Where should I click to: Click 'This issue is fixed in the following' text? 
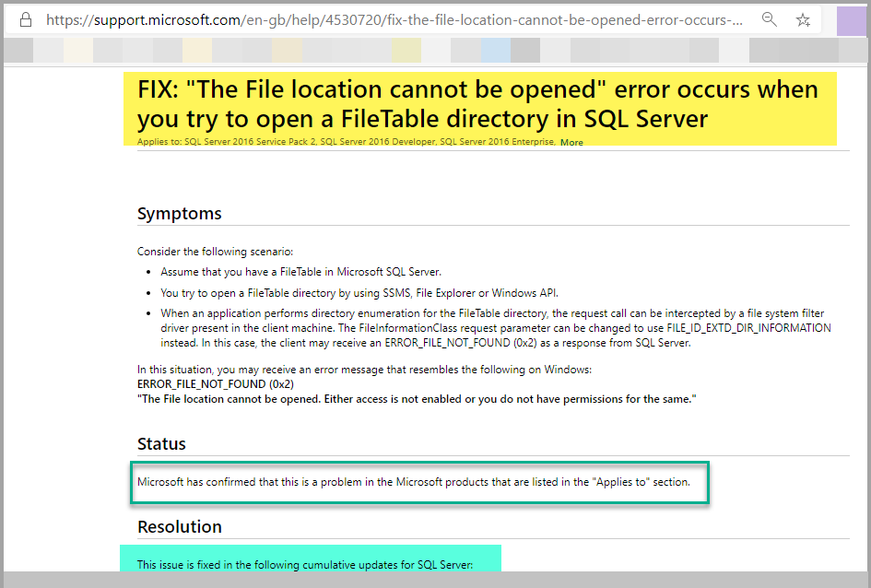tap(305, 565)
